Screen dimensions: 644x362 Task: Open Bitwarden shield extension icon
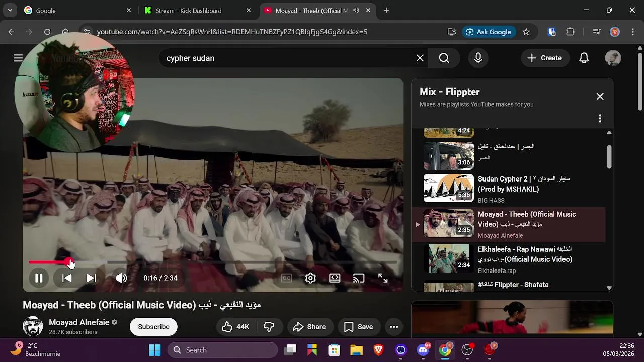pyautogui.click(x=552, y=32)
